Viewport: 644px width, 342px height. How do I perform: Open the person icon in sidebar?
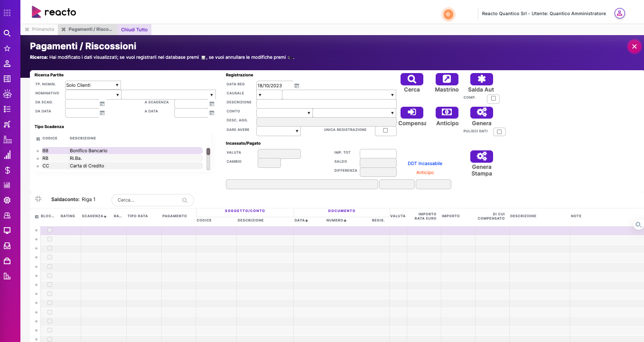pyautogui.click(x=7, y=64)
